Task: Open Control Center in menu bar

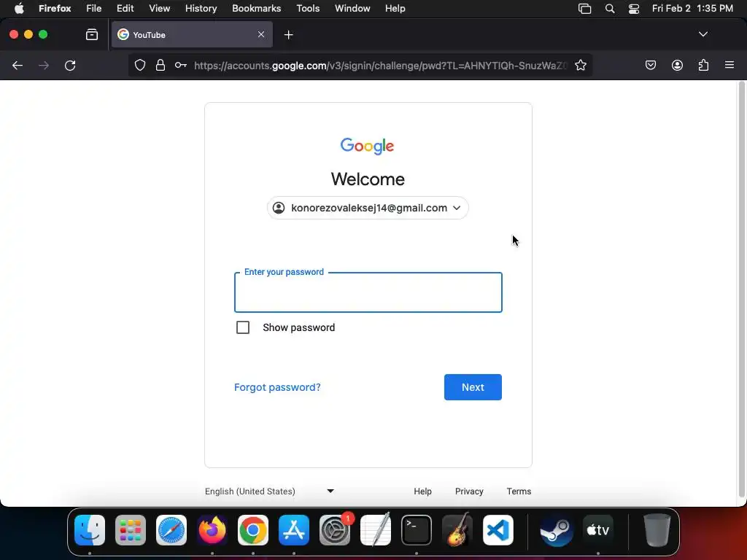Action: point(634,9)
